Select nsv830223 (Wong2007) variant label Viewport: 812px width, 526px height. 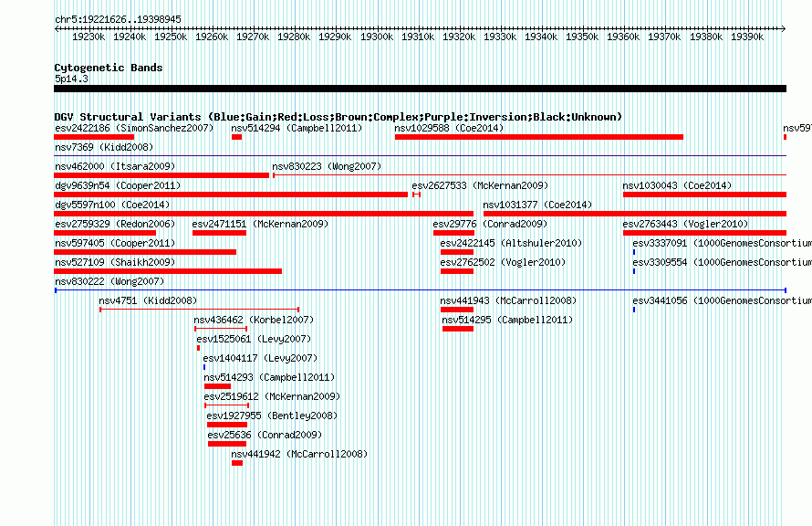point(327,166)
